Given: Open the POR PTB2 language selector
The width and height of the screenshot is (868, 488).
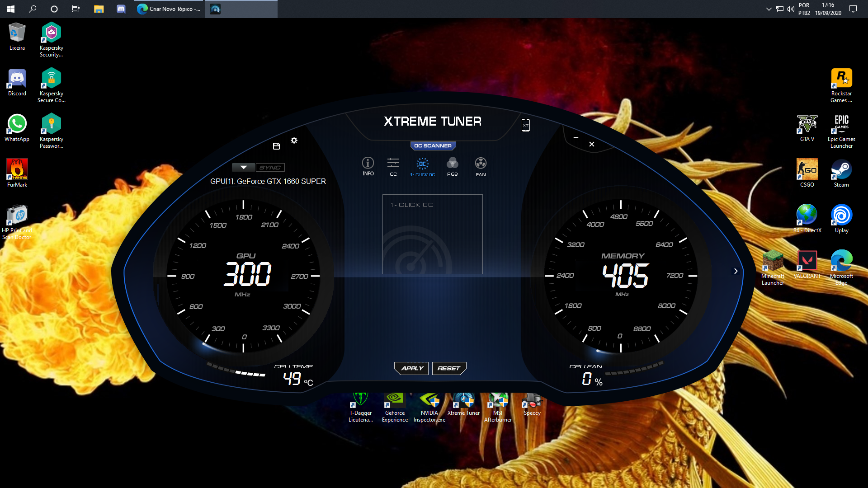Looking at the screenshot, I should point(804,9).
